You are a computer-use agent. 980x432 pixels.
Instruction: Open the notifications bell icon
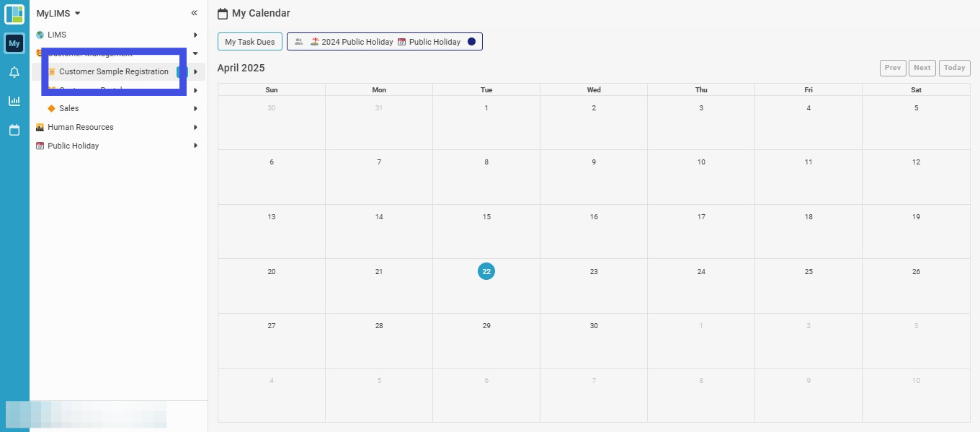click(14, 72)
